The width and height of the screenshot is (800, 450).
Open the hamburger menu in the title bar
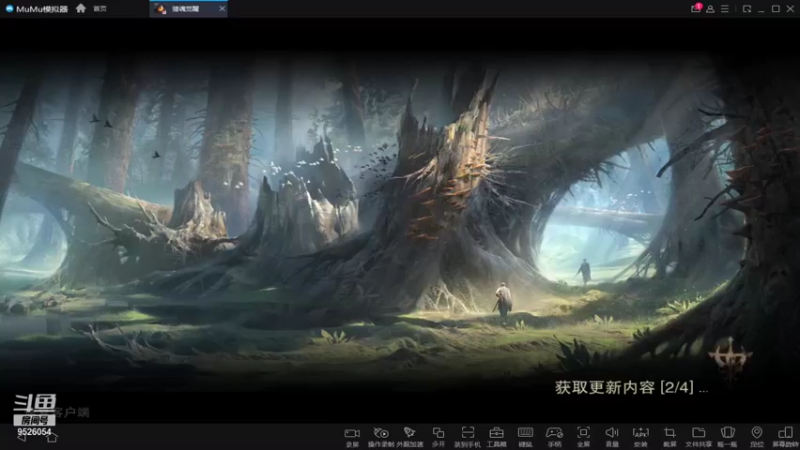tap(724, 9)
